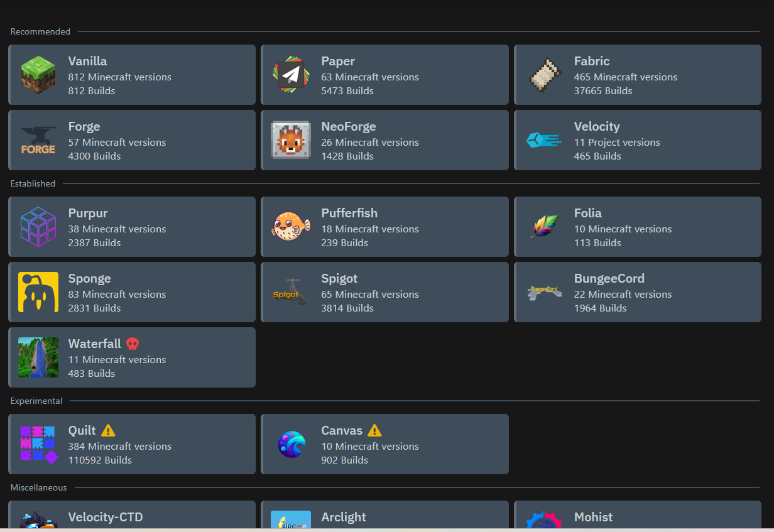Viewport: 774px width, 532px height.
Task: Click the warning triangle beside Canvas
Action: [x=374, y=430]
